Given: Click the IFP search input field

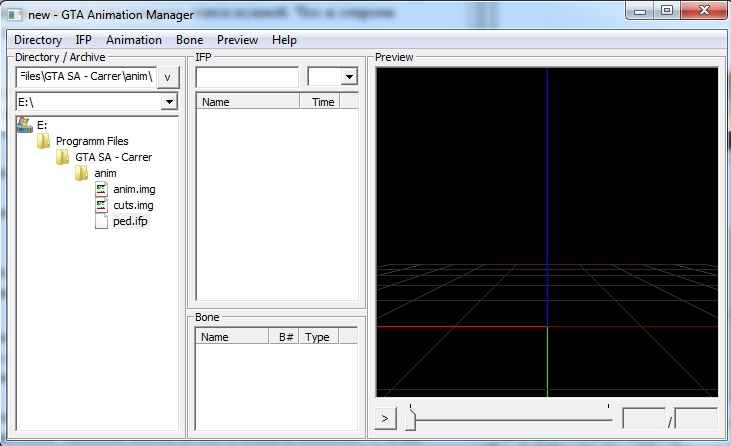Looking at the screenshot, I should coord(247,77).
